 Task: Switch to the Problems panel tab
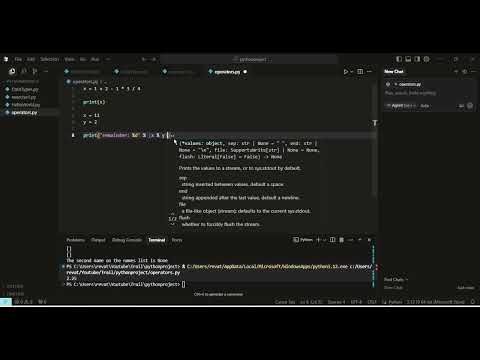75,240
